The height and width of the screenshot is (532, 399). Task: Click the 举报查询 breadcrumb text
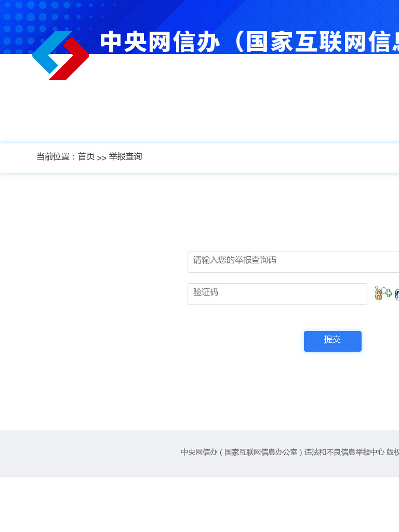[125, 156]
